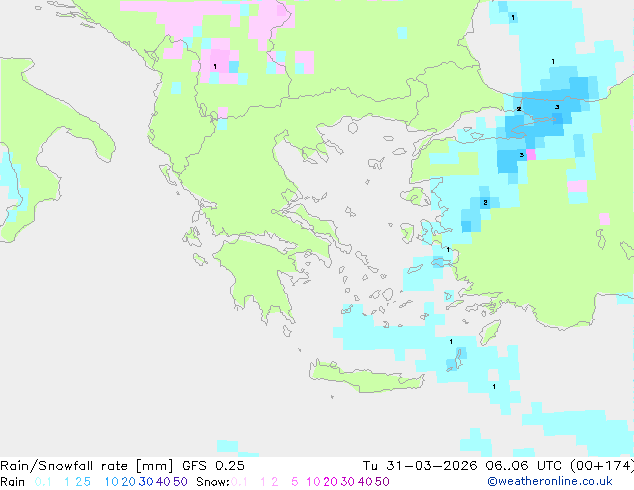
Task: Click the Rain legend value 10
Action: click(111, 482)
